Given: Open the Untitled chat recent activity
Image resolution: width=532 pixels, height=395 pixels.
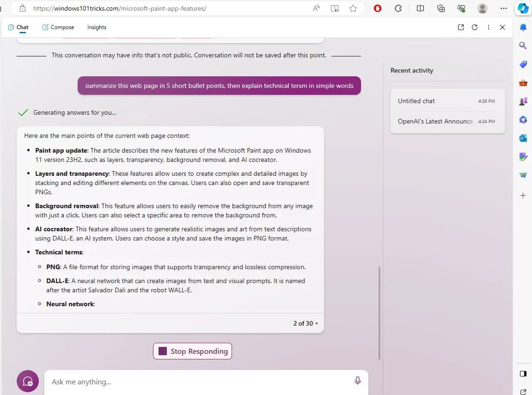Looking at the screenshot, I should click(447, 101).
